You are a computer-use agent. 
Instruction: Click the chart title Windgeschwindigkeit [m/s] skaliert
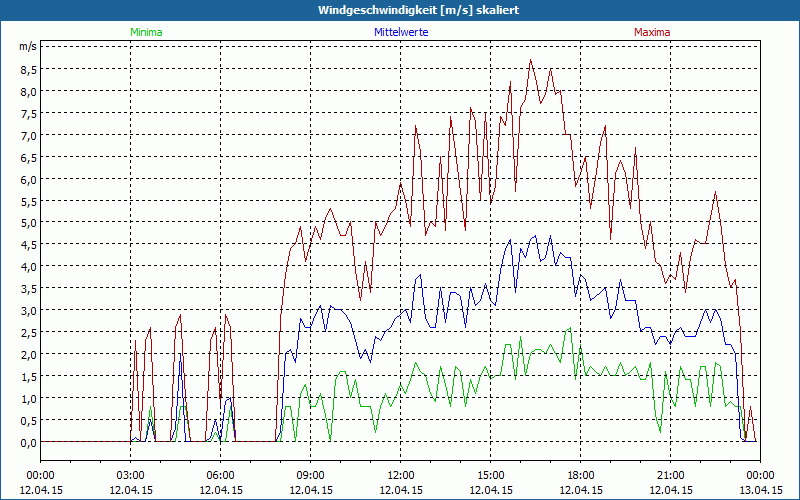418,10
